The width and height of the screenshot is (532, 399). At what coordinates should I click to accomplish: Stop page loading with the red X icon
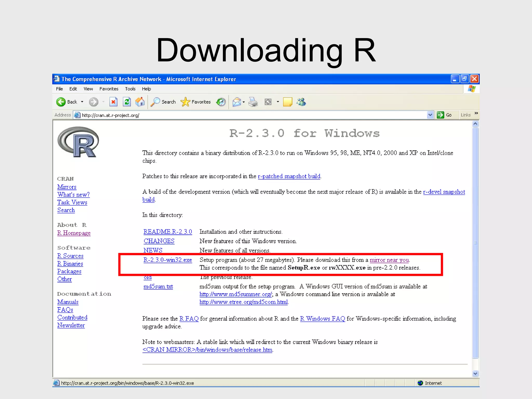pyautogui.click(x=114, y=102)
